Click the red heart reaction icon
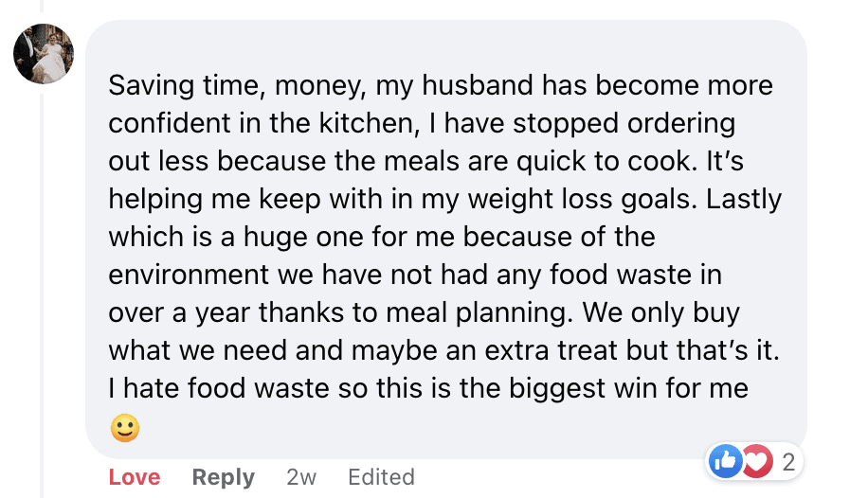This screenshot has width=868, height=498. click(x=754, y=462)
